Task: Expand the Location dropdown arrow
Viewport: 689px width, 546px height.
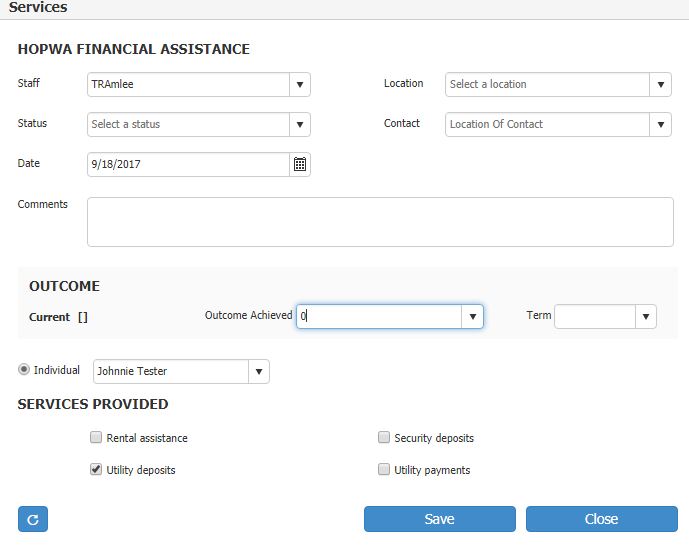Action: coord(660,84)
